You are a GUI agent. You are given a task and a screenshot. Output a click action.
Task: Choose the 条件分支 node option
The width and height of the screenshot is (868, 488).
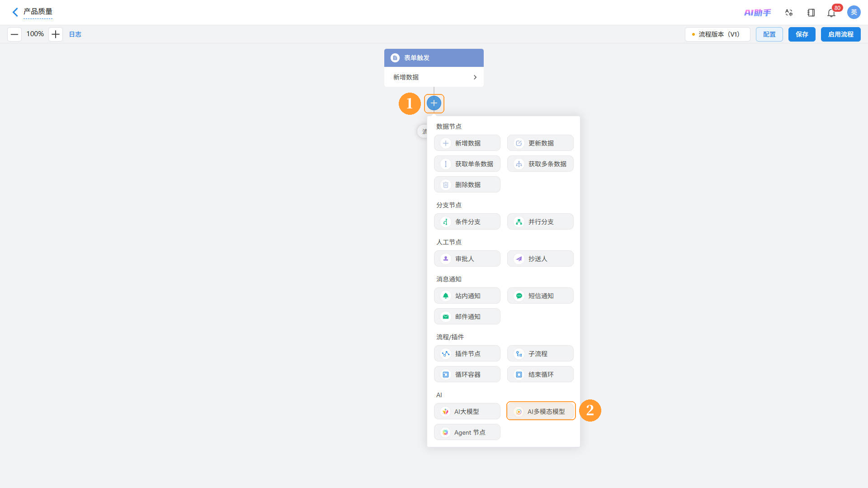point(467,221)
